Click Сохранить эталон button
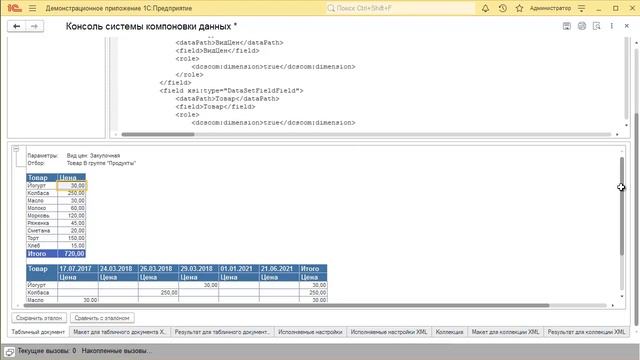Screen dimensions: 640x360 (39, 318)
